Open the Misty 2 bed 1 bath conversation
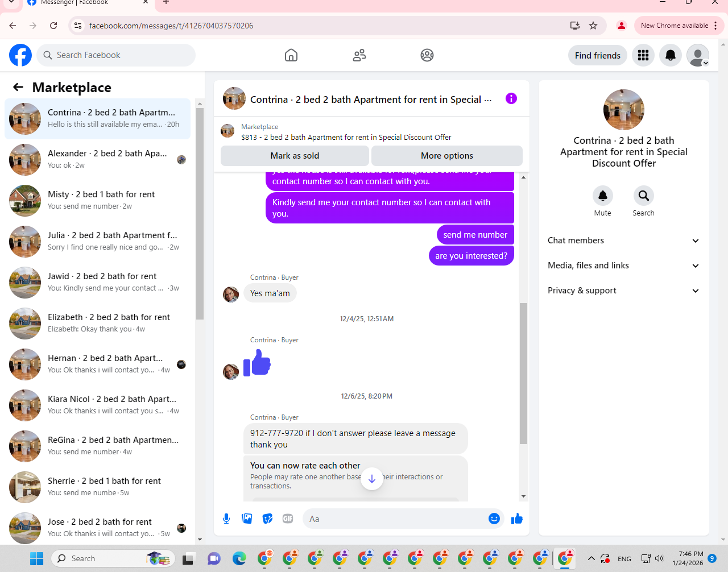The image size is (728, 572). 97,200
